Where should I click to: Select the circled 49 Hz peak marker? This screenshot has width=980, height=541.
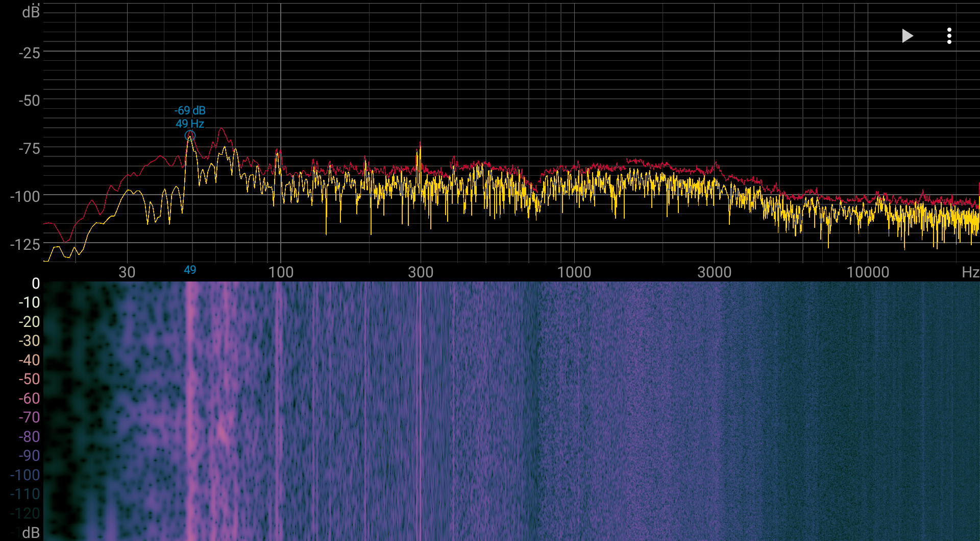[x=190, y=135]
